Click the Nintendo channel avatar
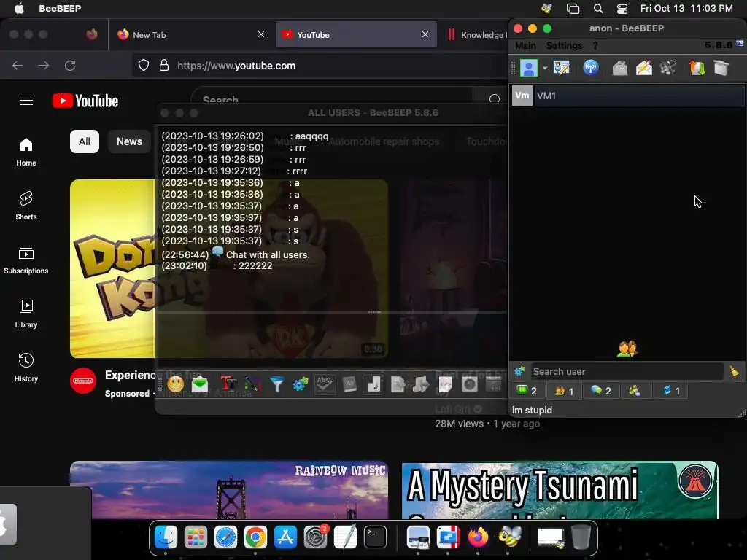 pos(83,381)
